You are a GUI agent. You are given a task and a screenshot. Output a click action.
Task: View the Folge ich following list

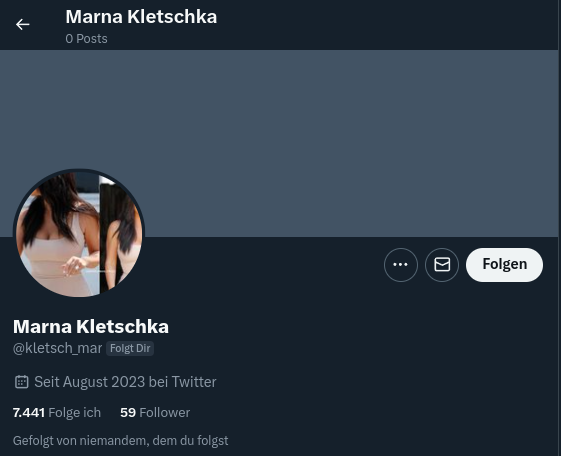[x=57, y=412]
